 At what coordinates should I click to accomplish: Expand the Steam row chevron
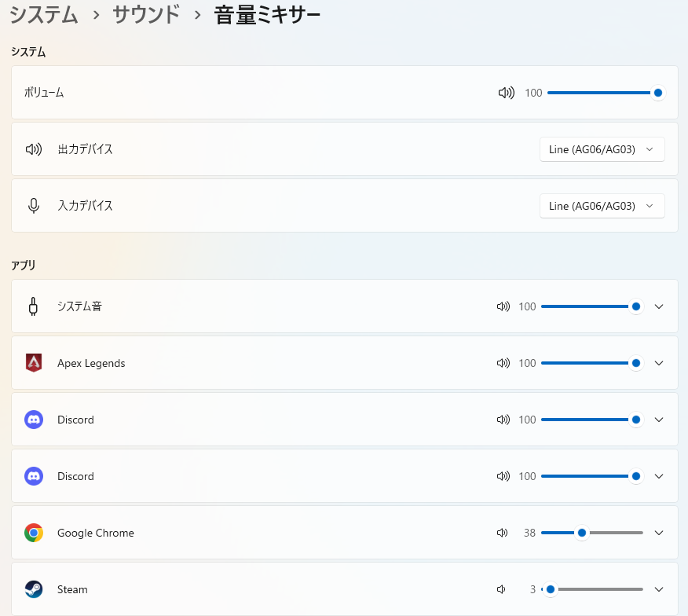(659, 589)
